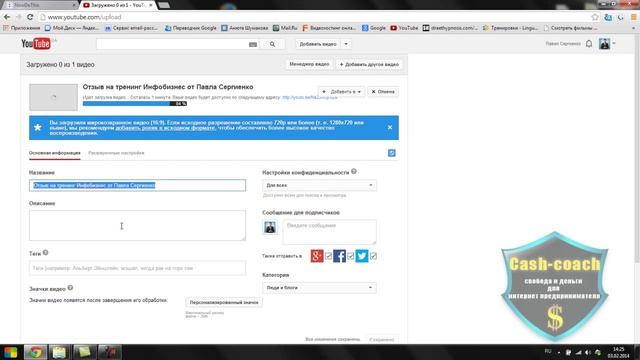Close the blue widescreen notice
640x360 pixels.
tap(390, 127)
